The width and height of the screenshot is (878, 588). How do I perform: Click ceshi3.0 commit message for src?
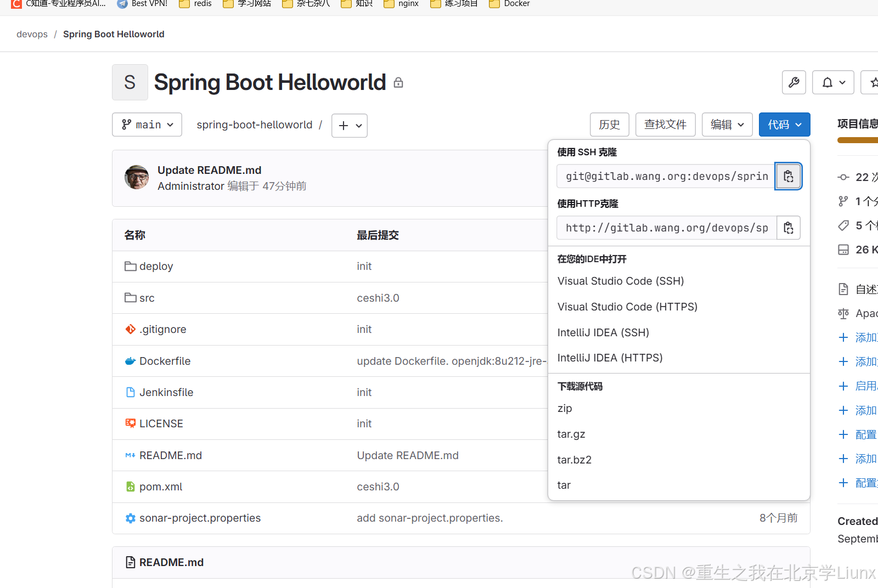coord(378,298)
